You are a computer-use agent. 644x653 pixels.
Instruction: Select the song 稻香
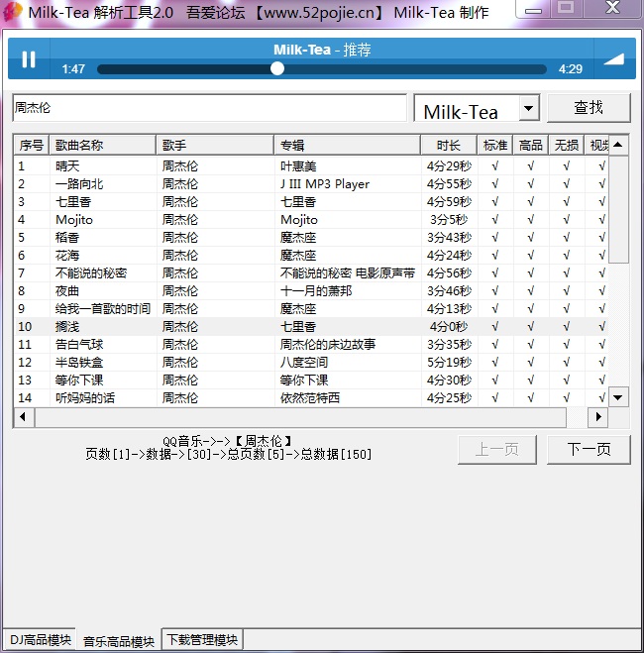[67, 238]
